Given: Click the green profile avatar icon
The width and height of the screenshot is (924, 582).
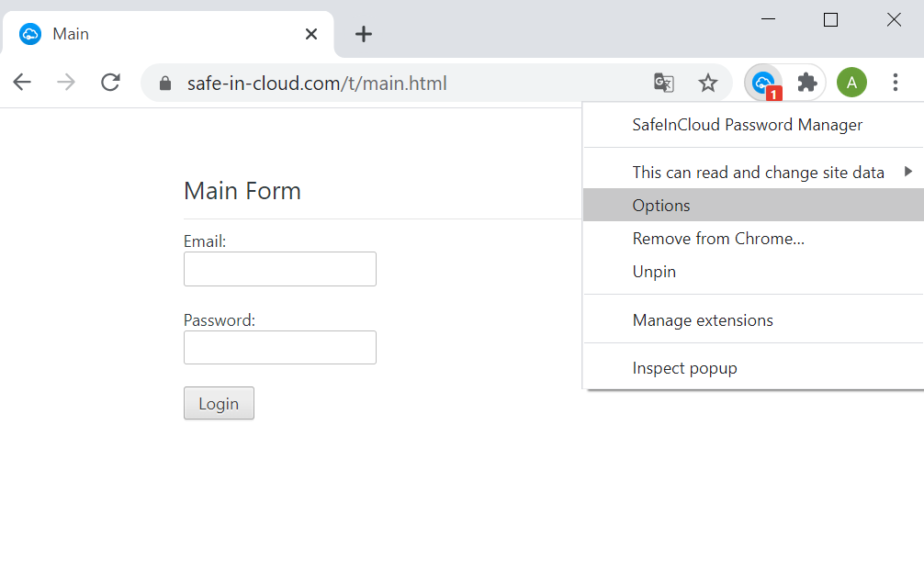Looking at the screenshot, I should click(x=851, y=83).
